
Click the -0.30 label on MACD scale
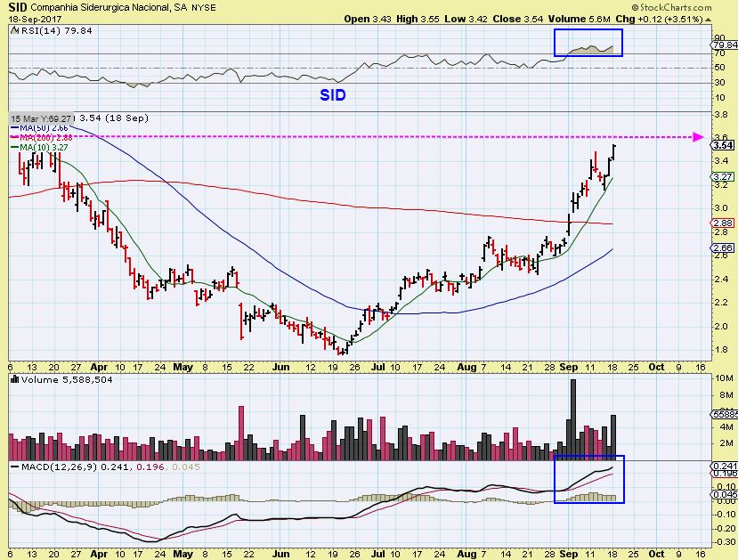click(x=725, y=542)
